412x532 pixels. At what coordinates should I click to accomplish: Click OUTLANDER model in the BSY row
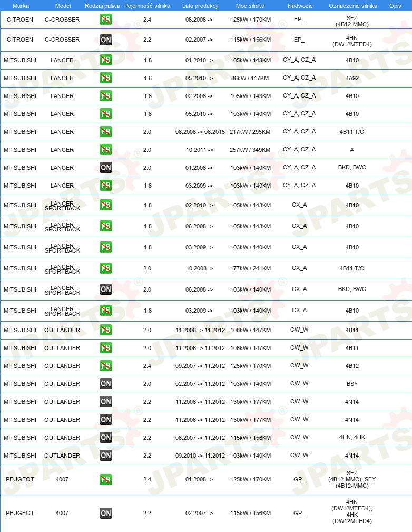62,384
